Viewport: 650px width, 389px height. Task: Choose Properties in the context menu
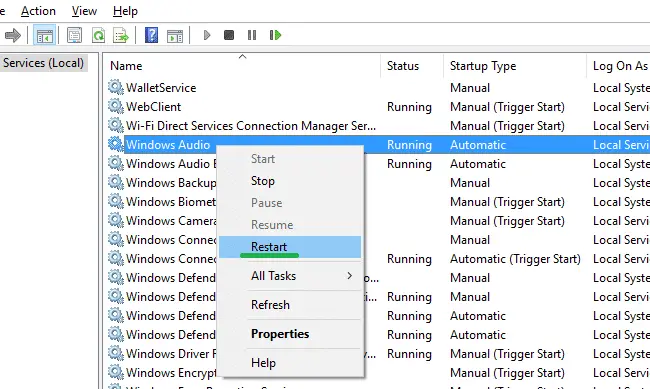coord(290,334)
